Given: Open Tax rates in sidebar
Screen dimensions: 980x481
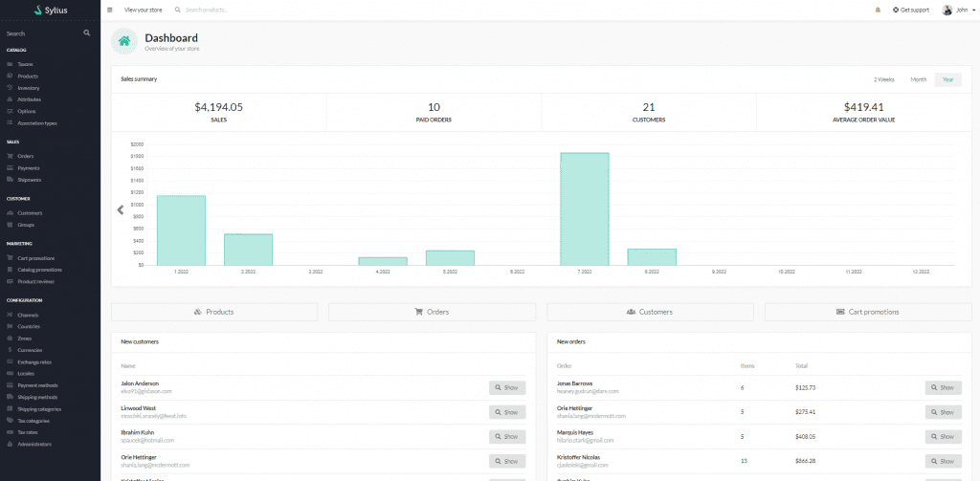Looking at the screenshot, I should [x=28, y=432].
